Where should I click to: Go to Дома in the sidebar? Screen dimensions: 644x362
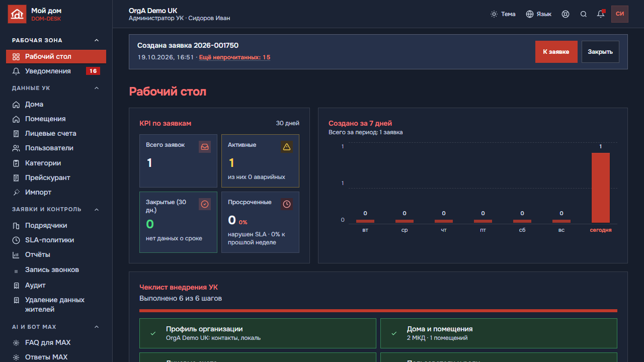click(x=56, y=105)
